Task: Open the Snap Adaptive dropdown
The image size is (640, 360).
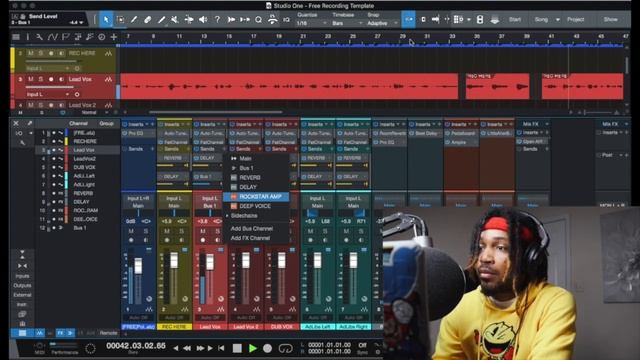Action: (382, 23)
